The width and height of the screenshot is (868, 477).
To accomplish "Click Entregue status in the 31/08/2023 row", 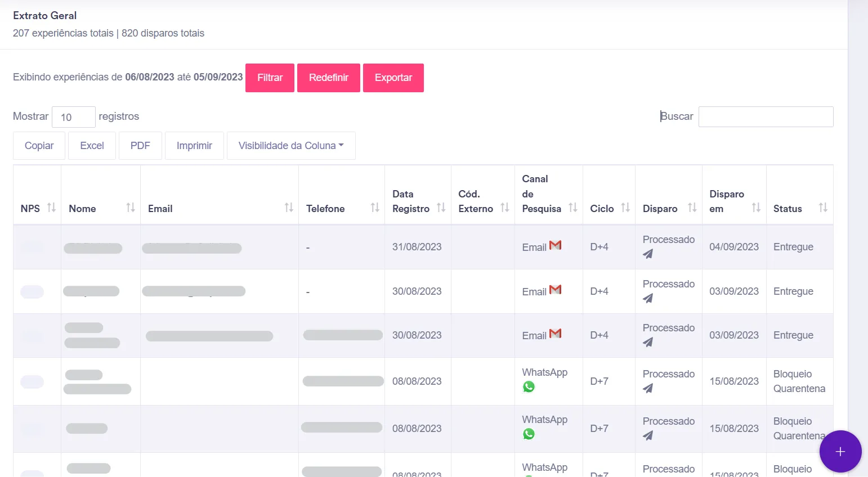I will [793, 247].
